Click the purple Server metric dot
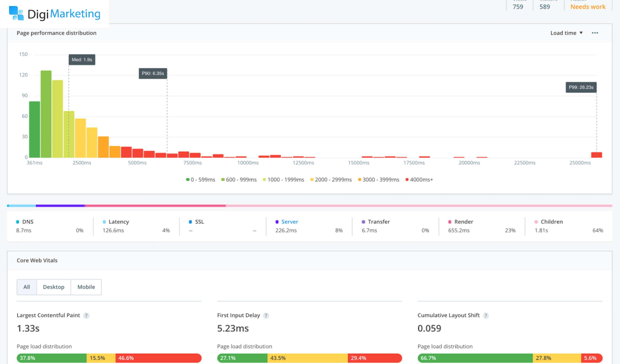 [277, 222]
